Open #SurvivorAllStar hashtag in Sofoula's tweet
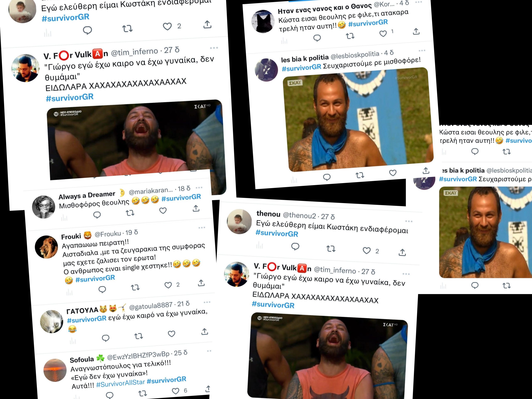The image size is (532, 399). [x=121, y=384]
